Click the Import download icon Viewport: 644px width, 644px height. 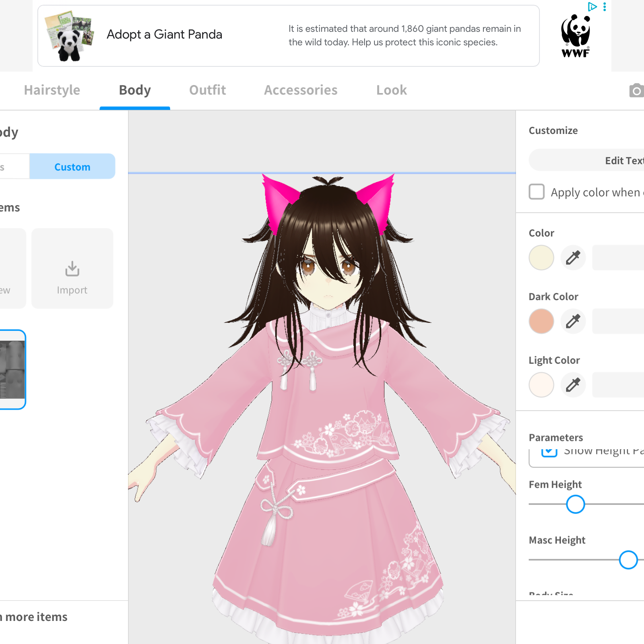pyautogui.click(x=72, y=269)
